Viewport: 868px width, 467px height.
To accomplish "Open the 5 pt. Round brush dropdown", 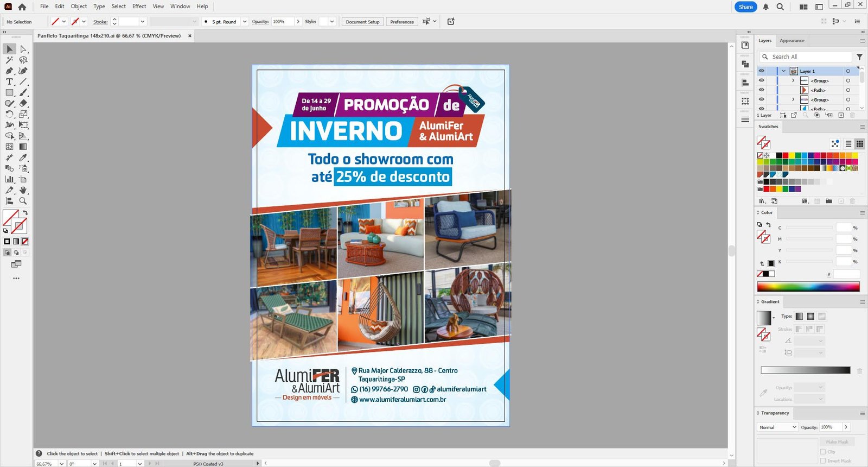I will coord(245,22).
